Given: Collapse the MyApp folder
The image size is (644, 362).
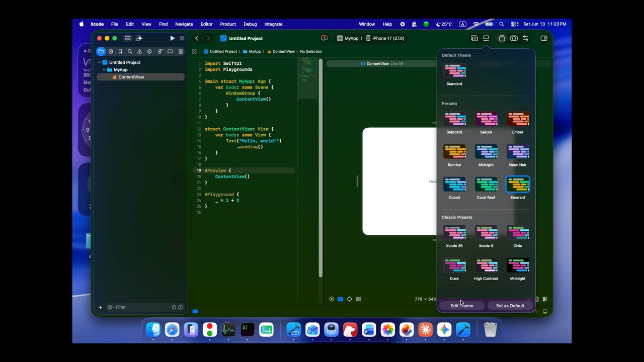Looking at the screenshot, I should pos(104,70).
